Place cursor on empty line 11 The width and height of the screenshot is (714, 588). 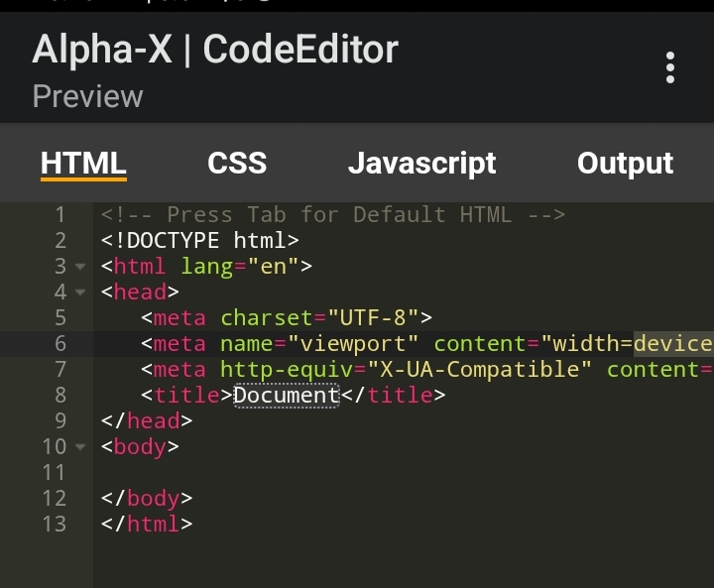pyautogui.click(x=297, y=472)
